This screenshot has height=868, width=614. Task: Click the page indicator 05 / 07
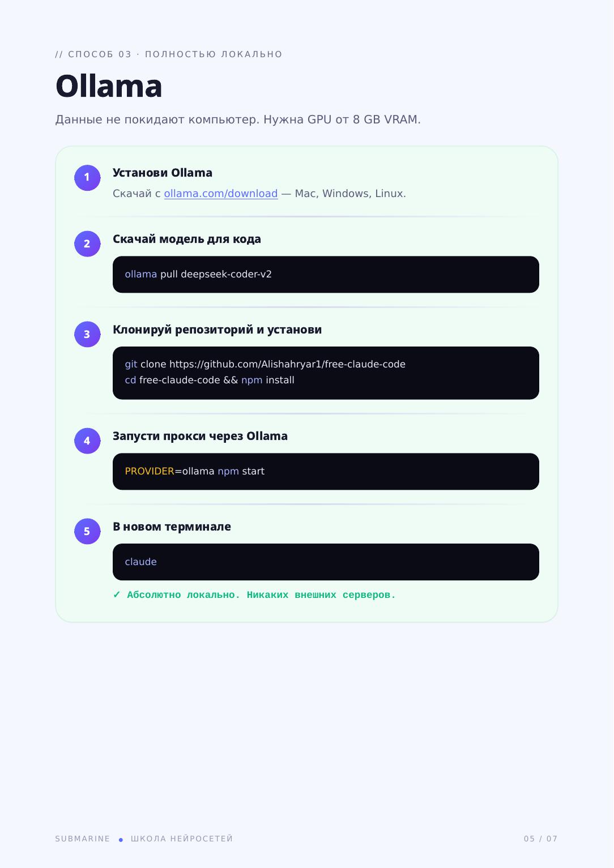click(541, 839)
